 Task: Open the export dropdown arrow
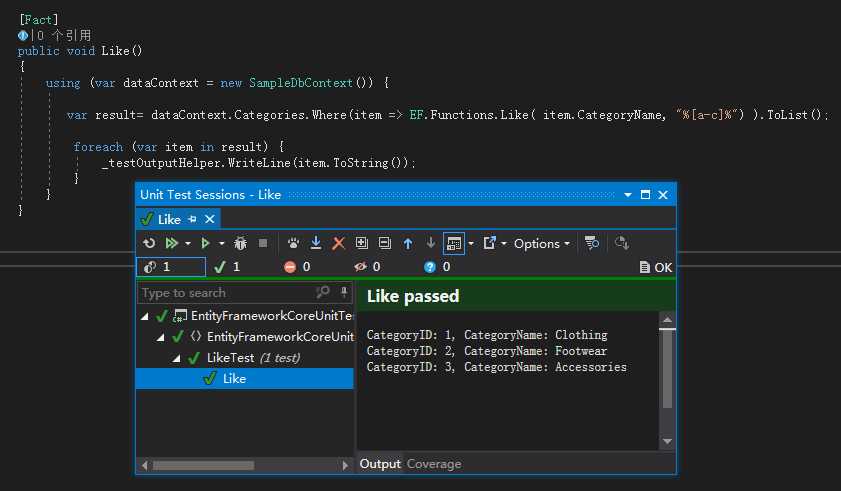[x=504, y=244]
